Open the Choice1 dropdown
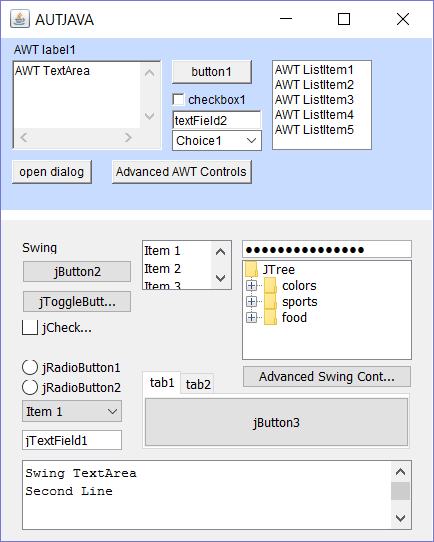This screenshot has height=542, width=434. (x=217, y=141)
